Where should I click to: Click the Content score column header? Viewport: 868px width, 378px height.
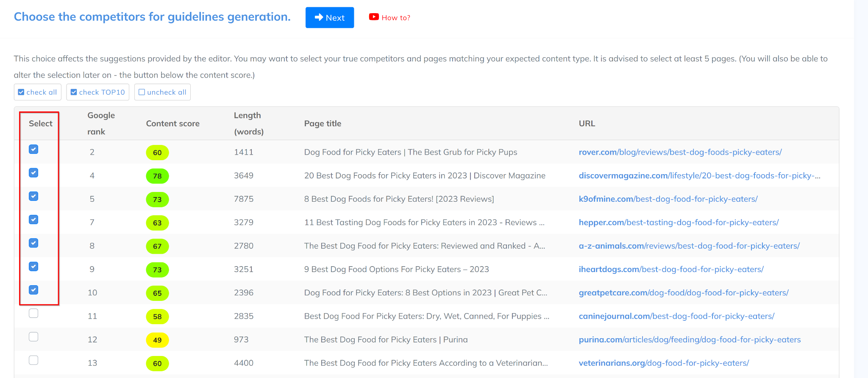point(173,123)
